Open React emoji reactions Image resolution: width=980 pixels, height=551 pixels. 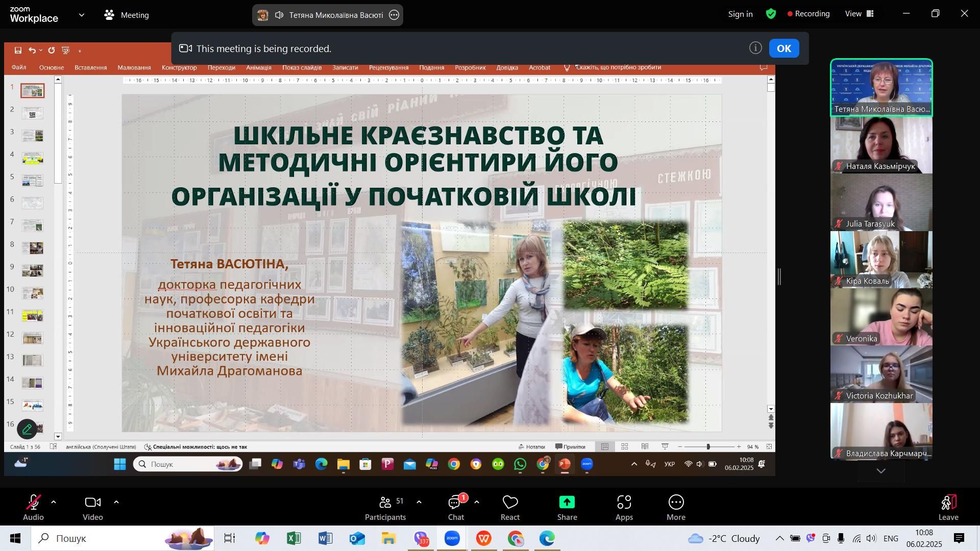point(510,508)
